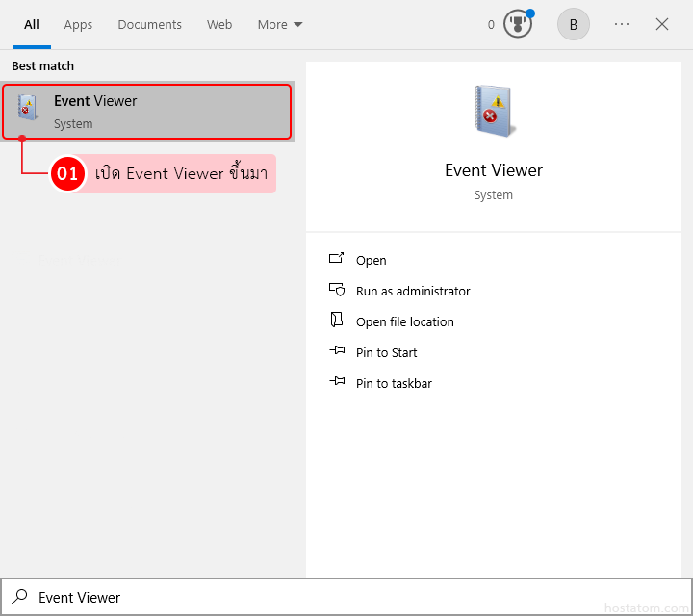Click the Pin to Start pushpin icon
The height and width of the screenshot is (616, 693).
pos(337,352)
